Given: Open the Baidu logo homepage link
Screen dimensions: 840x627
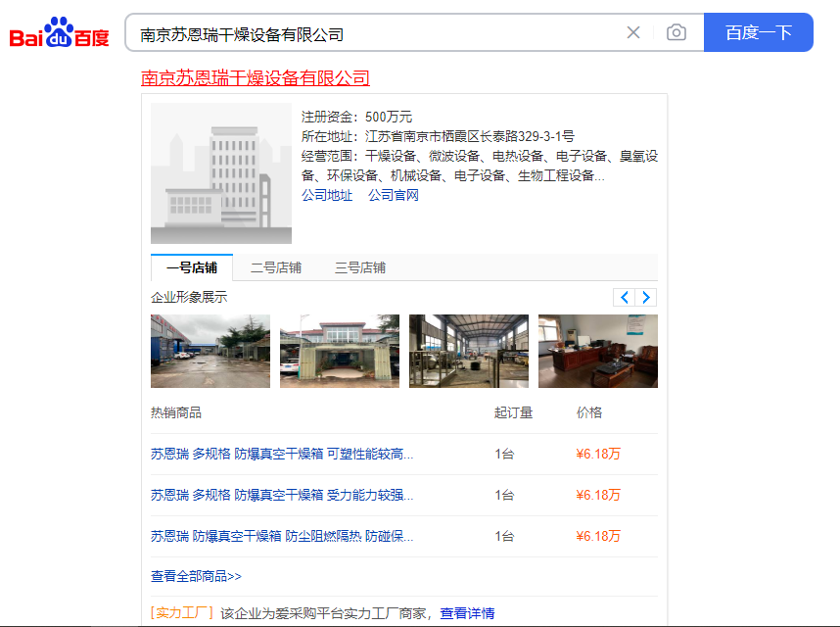Looking at the screenshot, I should (x=59, y=32).
